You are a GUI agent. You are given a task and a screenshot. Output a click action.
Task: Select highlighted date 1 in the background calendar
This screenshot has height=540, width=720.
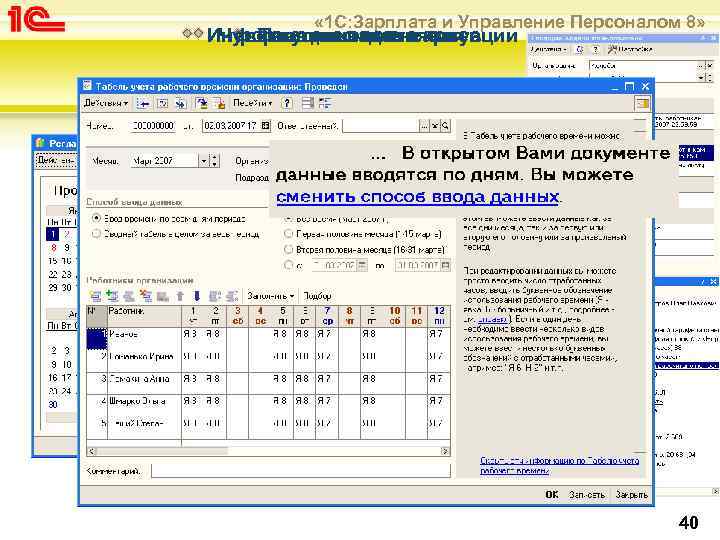[x=53, y=234]
